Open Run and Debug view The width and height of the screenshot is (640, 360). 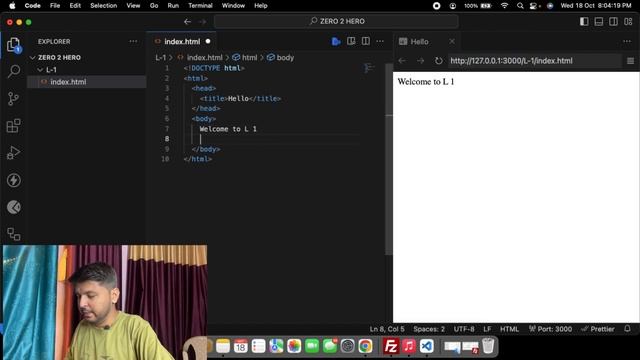point(13,153)
